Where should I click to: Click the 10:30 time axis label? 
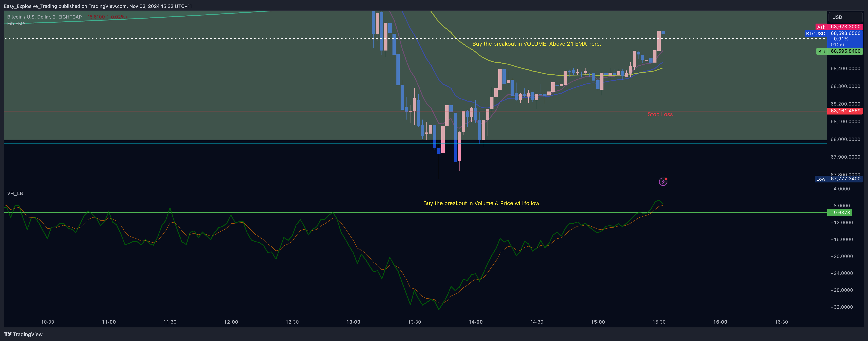(x=47, y=322)
